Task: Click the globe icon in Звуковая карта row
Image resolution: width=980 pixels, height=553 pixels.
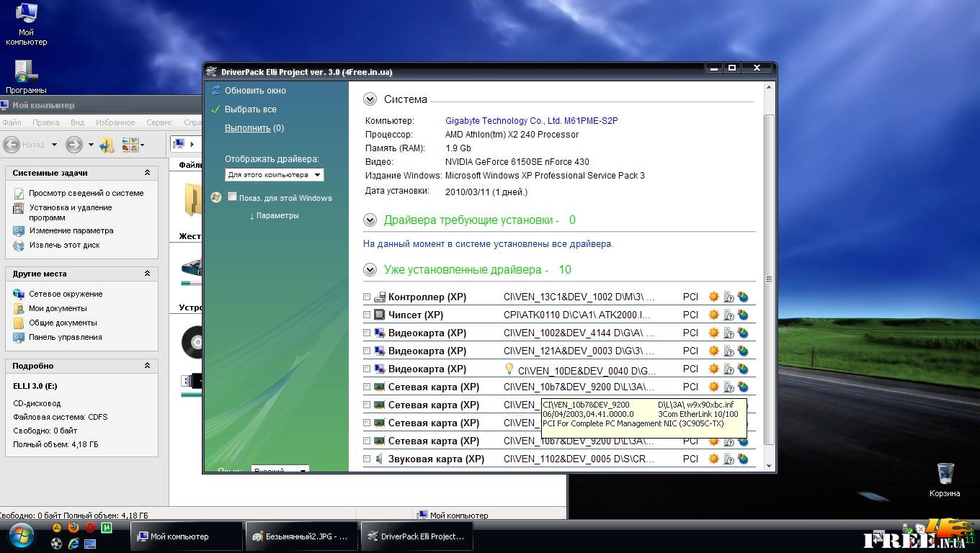Action: [x=742, y=459]
